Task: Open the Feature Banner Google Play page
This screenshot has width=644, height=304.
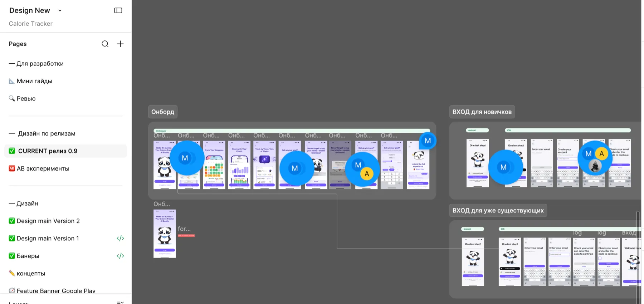Action: 66,290
